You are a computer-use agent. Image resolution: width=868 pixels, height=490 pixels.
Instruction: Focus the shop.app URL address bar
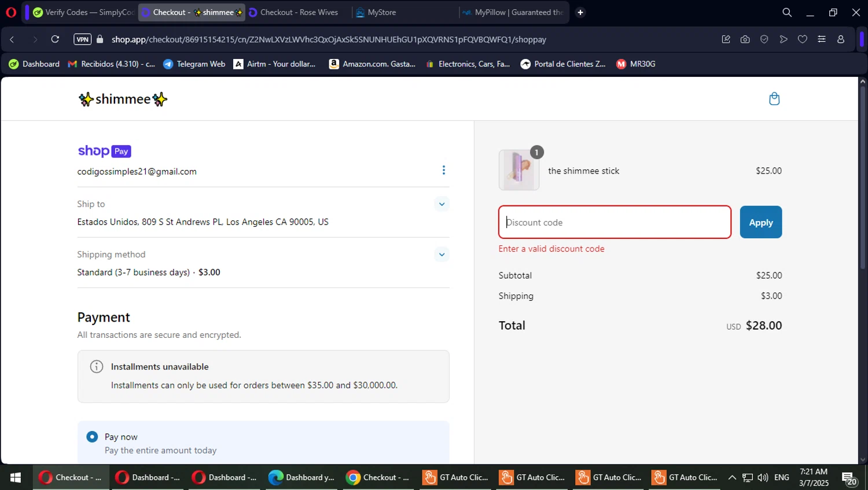[329, 39]
